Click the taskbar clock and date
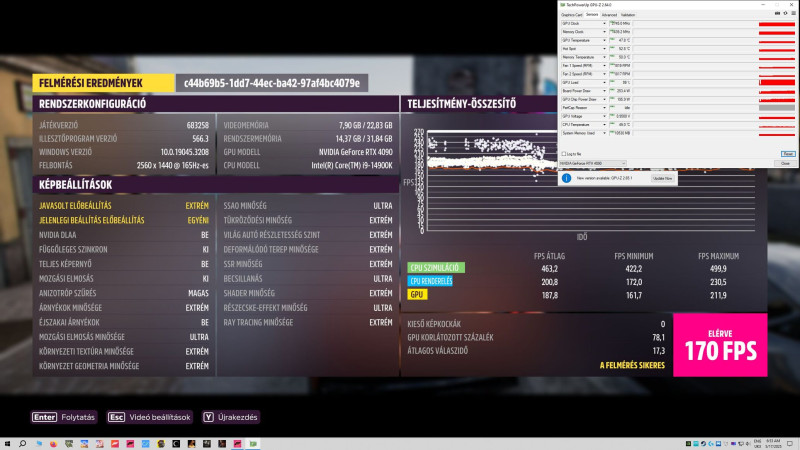The height and width of the screenshot is (450, 800). [773, 444]
